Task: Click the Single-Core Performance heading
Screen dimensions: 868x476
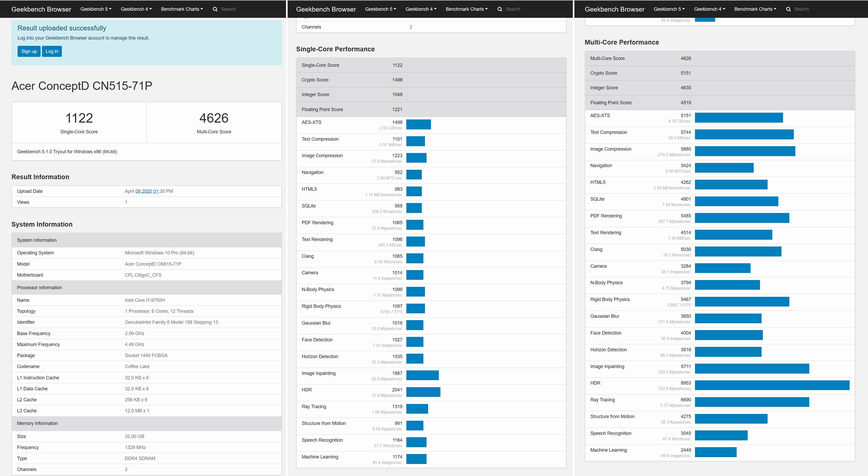Action: point(335,49)
